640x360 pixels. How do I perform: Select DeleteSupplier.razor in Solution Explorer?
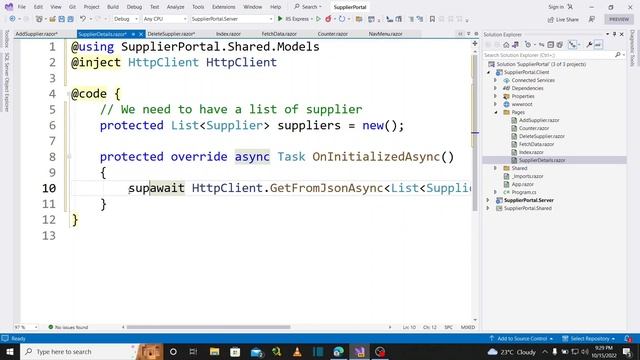point(542,136)
